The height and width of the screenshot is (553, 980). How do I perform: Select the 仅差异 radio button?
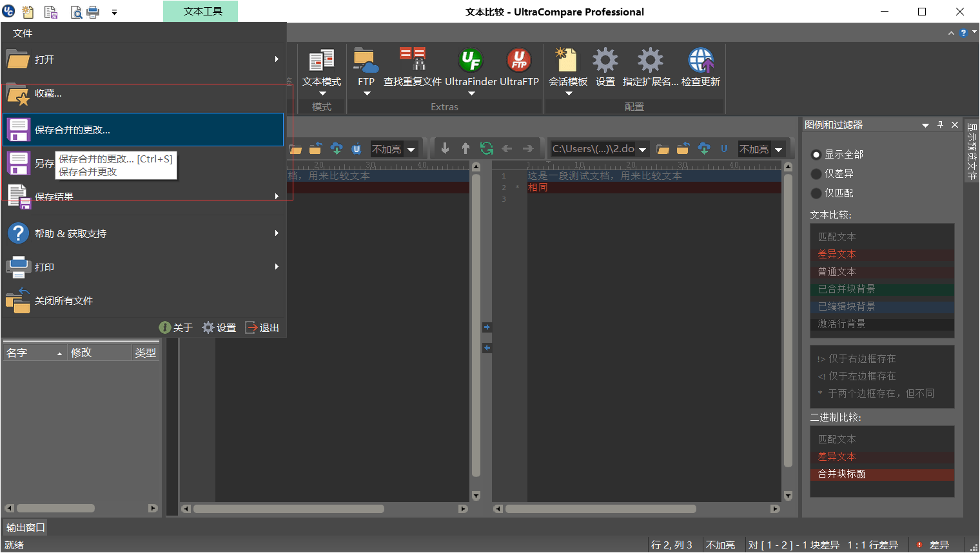click(x=816, y=174)
